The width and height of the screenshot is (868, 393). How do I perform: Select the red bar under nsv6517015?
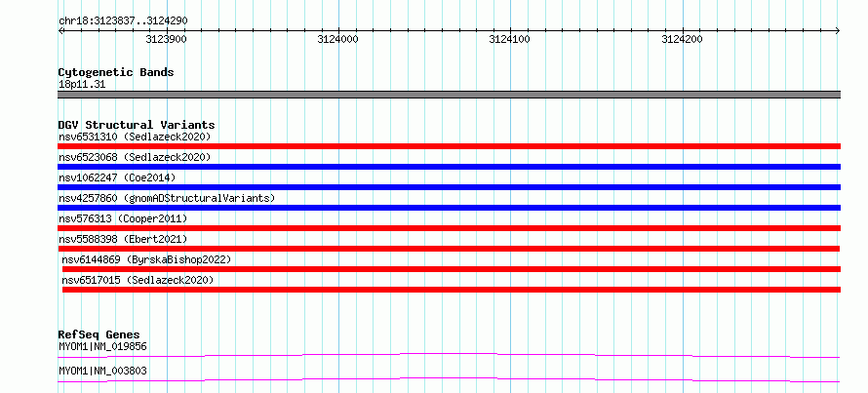pos(452,290)
